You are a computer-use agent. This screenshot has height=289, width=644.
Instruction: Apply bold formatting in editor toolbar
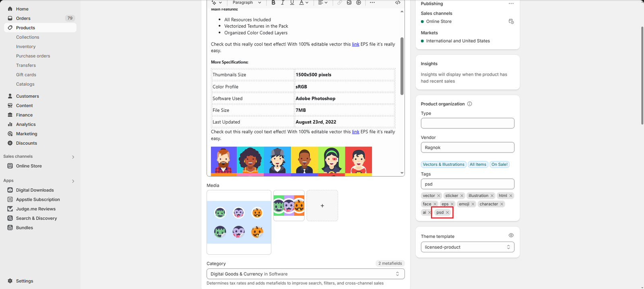(x=273, y=2)
